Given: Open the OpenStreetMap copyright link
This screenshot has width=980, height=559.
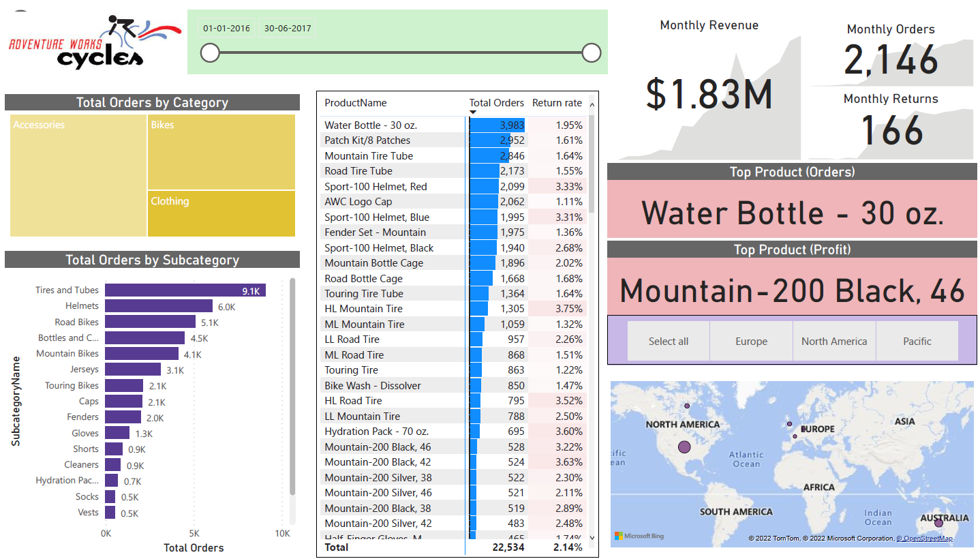Looking at the screenshot, I should point(926,538).
